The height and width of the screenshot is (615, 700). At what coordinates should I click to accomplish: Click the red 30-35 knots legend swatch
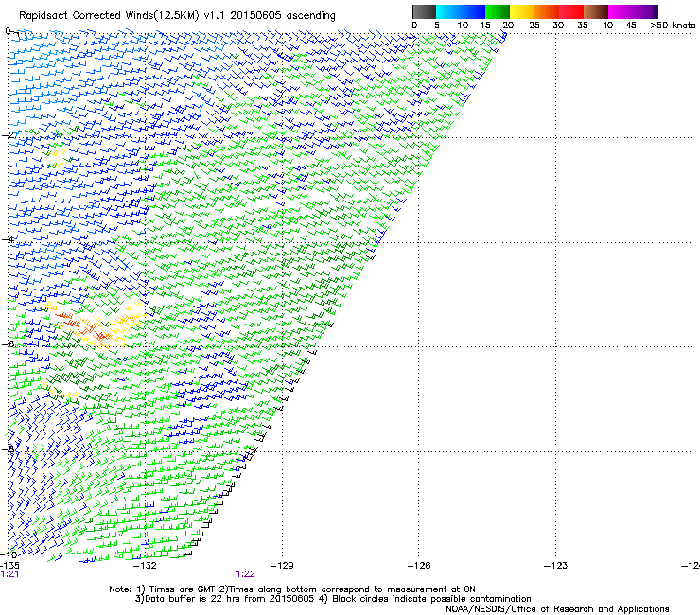pos(571,11)
